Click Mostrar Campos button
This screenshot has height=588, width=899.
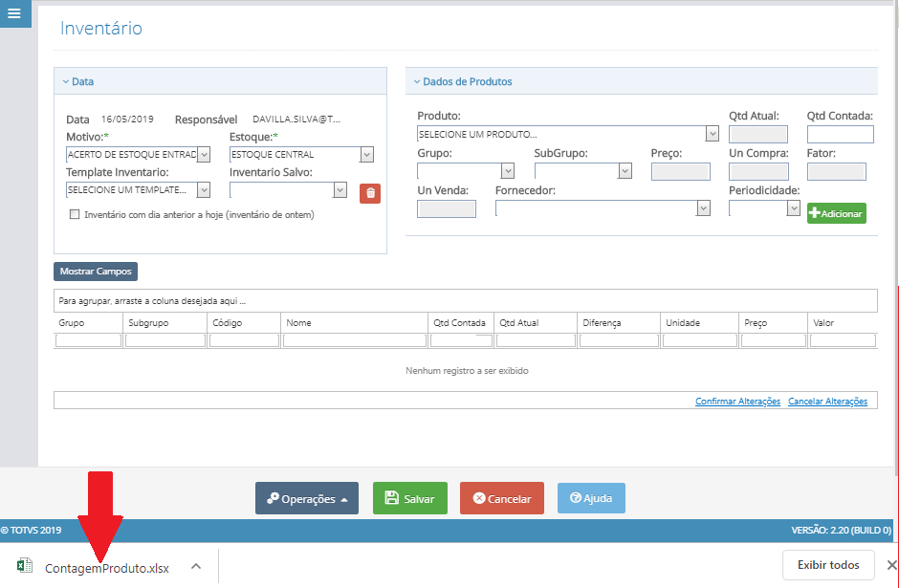click(x=96, y=272)
